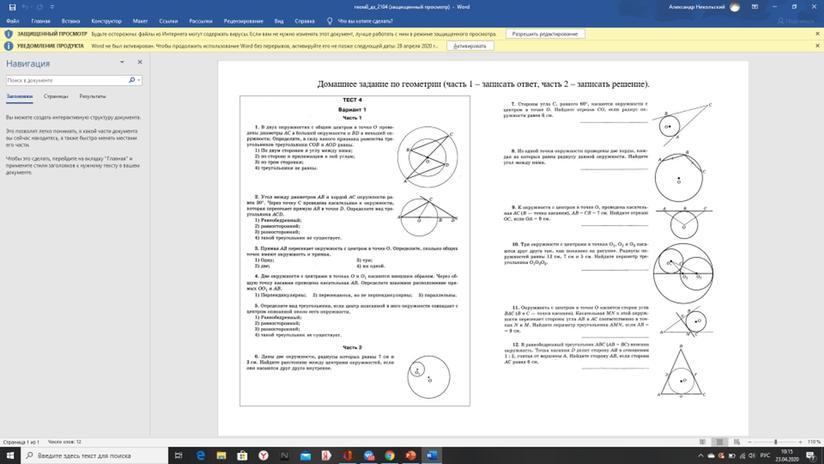The width and height of the screenshot is (824, 464).
Task: Open Google Chrome from the taskbar
Action: tap(389, 456)
